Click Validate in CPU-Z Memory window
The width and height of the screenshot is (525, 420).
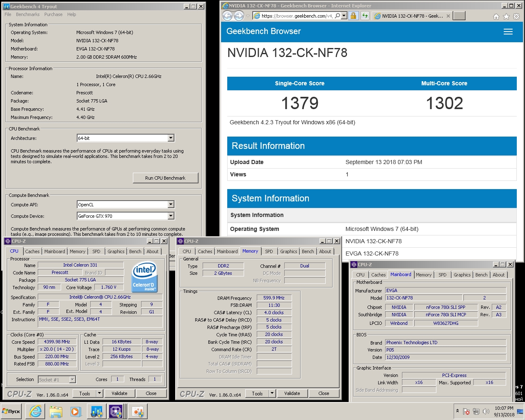point(292,393)
